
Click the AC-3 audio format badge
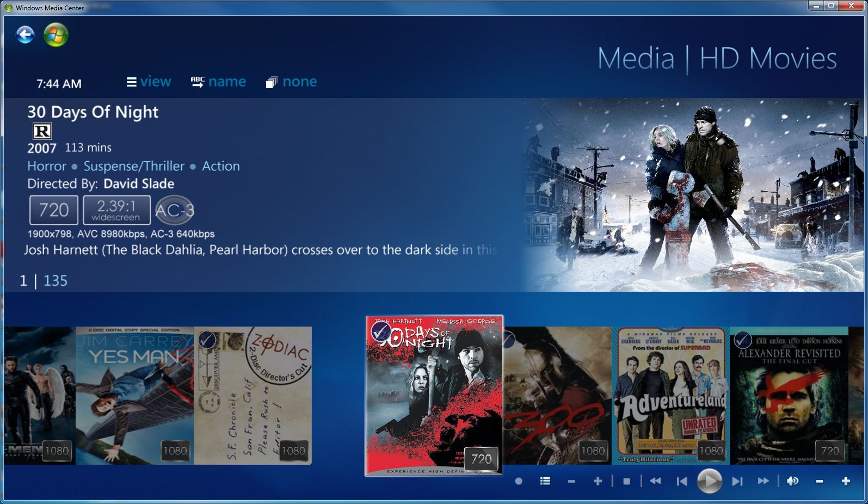pos(174,210)
